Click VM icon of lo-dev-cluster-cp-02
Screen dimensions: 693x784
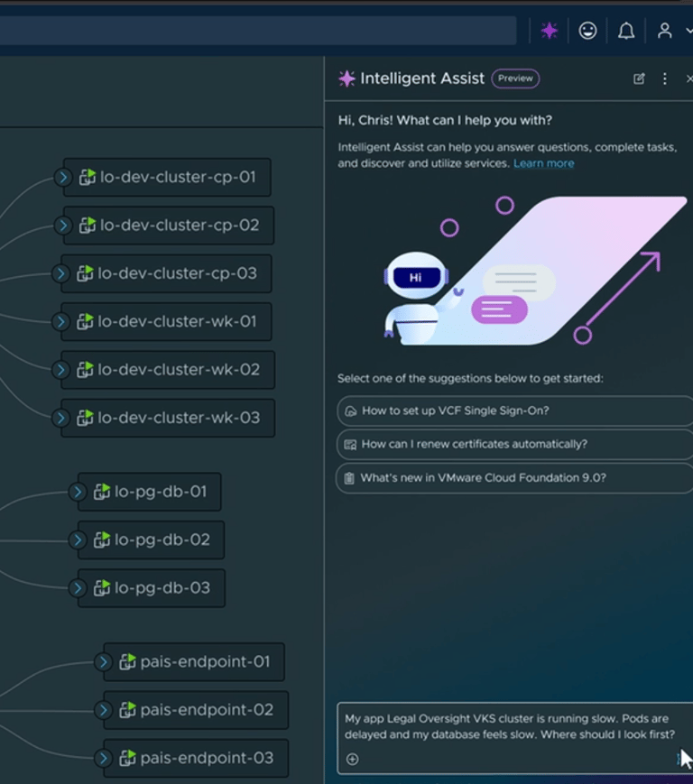[88, 225]
